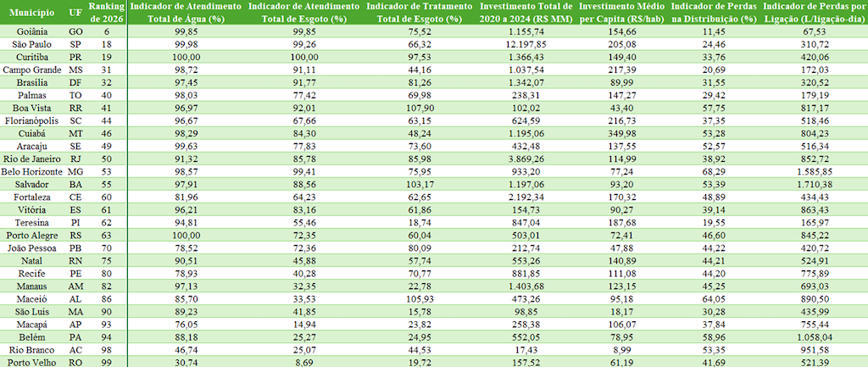This screenshot has height=367, width=868.
Task: Click ranking value 99 for Porto Velho
Action: pyautogui.click(x=106, y=362)
